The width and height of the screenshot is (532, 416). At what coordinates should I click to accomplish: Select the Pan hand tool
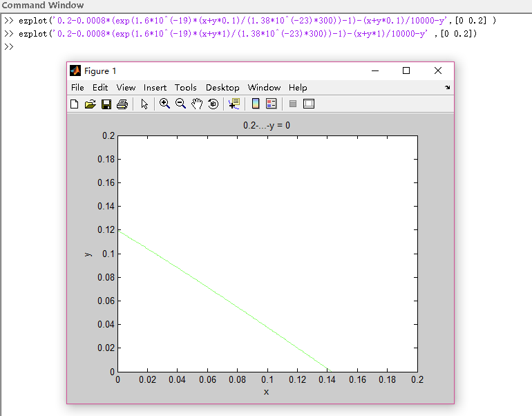pos(197,104)
